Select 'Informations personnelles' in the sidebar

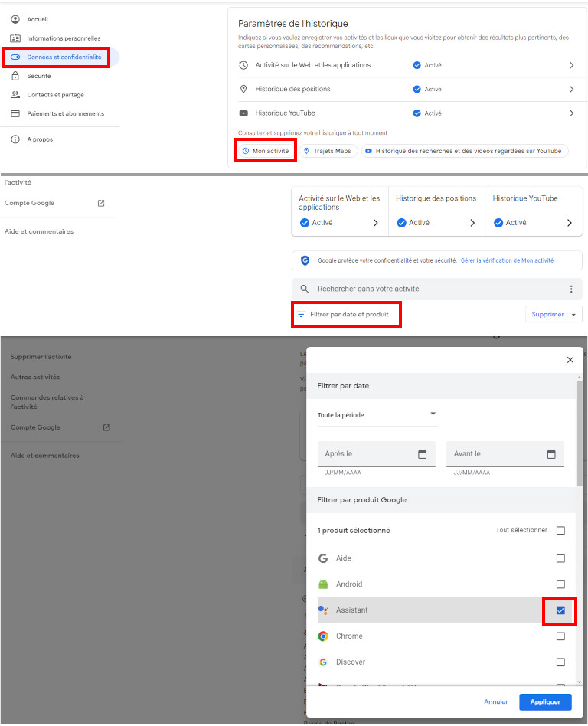[x=64, y=38]
